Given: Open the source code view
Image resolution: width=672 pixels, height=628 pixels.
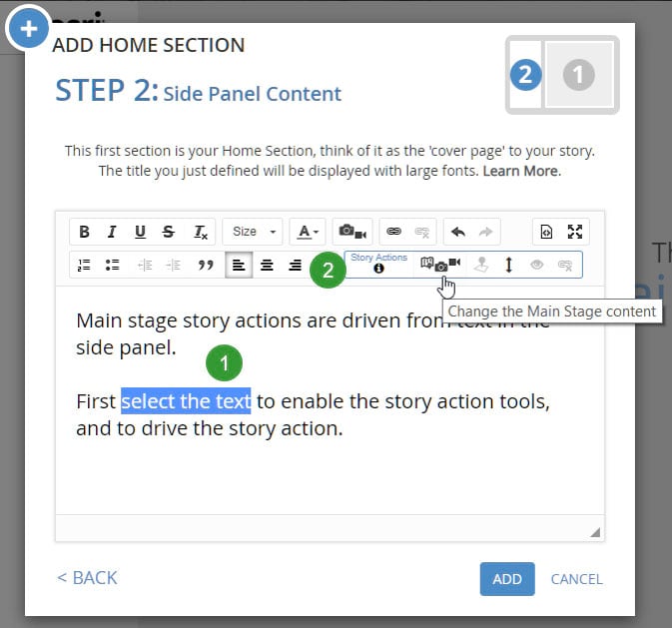Looking at the screenshot, I should click(546, 232).
